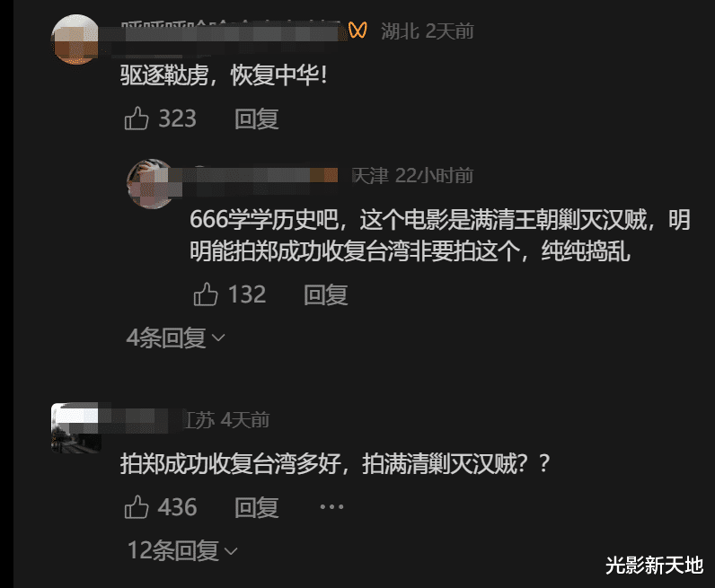Click the orange butterfly badge icon

coord(357,31)
